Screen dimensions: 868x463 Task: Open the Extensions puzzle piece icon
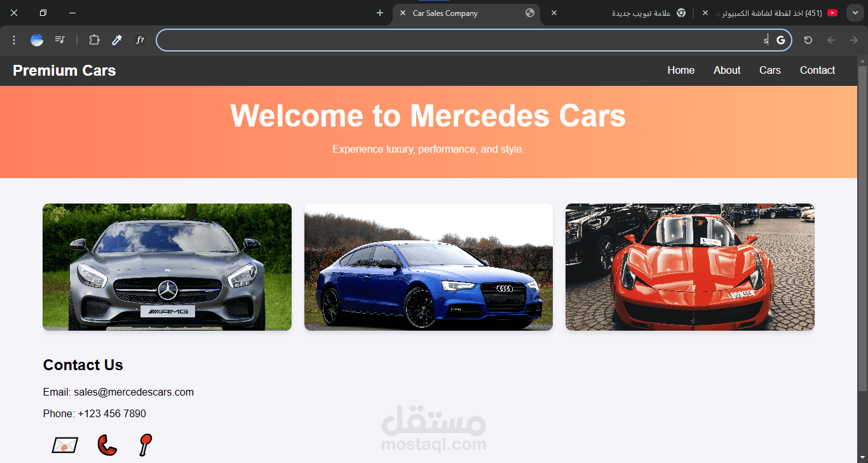coord(94,40)
